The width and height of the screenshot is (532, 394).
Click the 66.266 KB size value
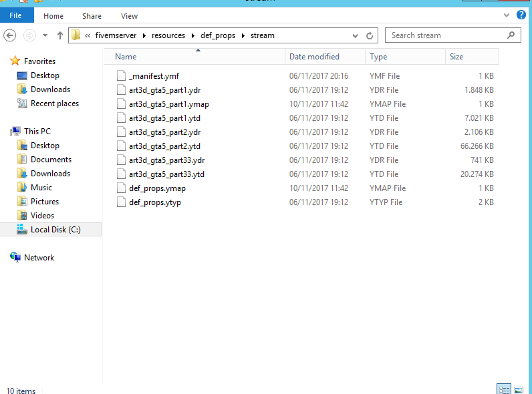477,146
